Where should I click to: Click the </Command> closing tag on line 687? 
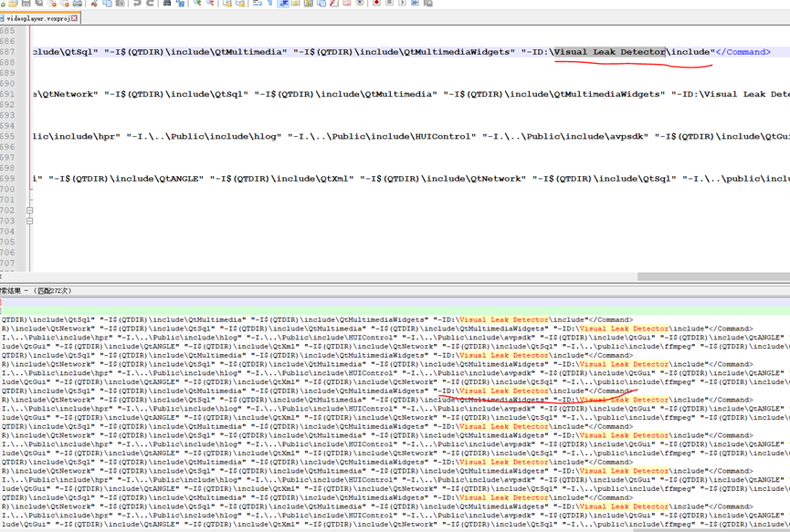click(x=743, y=52)
